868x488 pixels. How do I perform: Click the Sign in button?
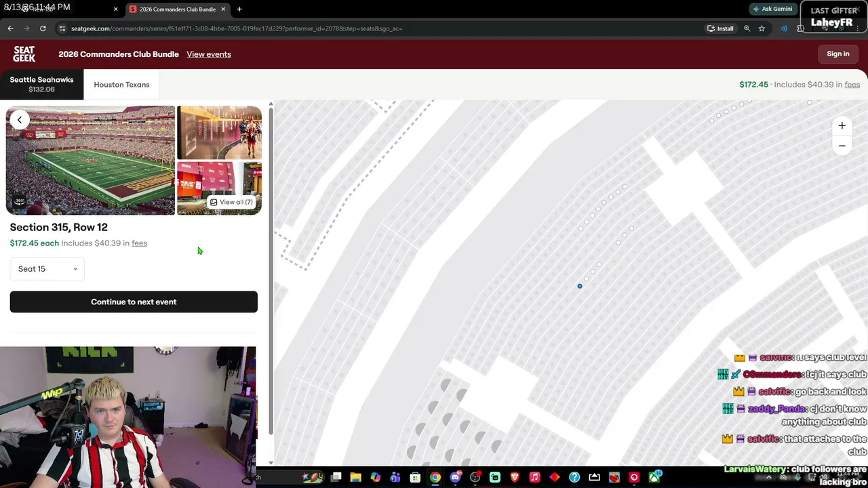coord(838,54)
